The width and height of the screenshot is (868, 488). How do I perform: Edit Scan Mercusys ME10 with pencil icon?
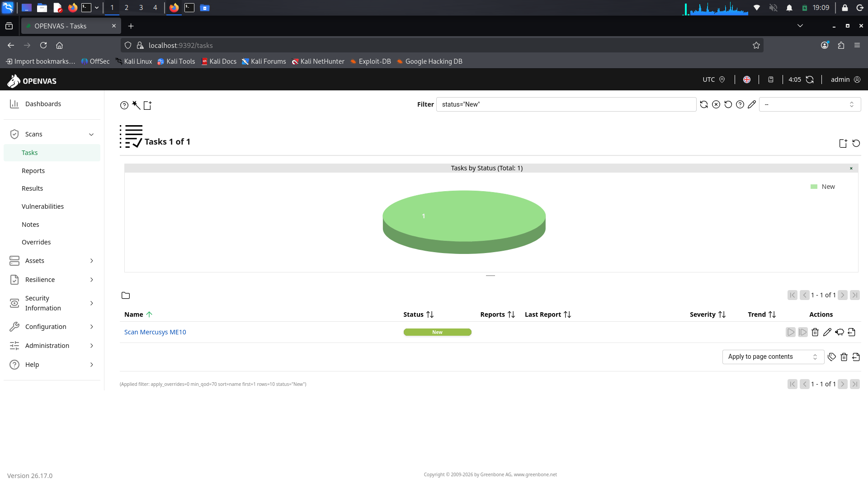(827, 332)
